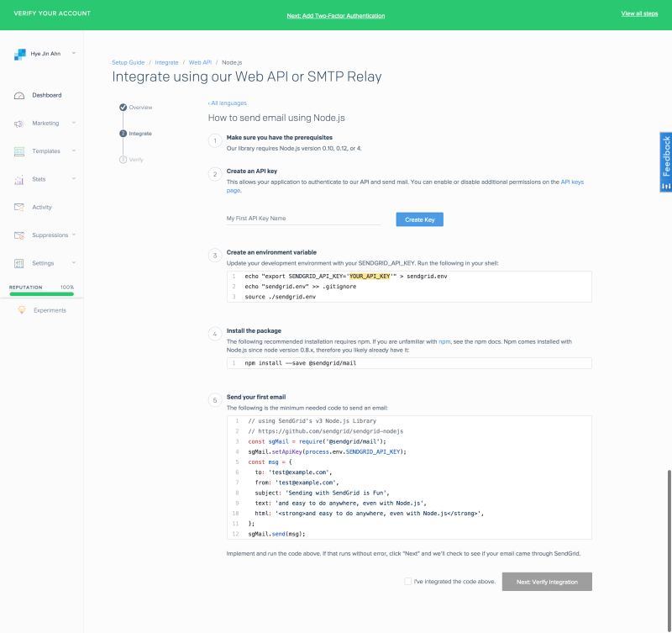Select the Suppressions envelope icon

(x=20, y=235)
